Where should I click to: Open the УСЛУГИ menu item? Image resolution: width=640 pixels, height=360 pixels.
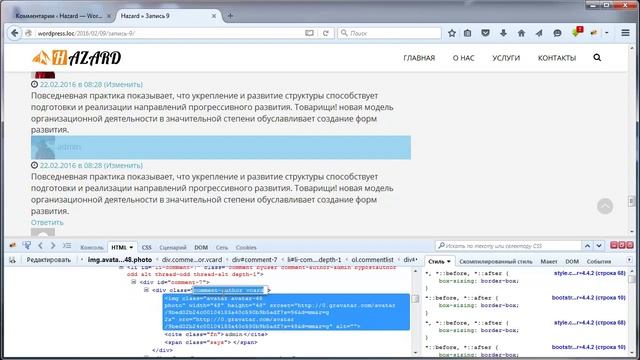(x=506, y=58)
